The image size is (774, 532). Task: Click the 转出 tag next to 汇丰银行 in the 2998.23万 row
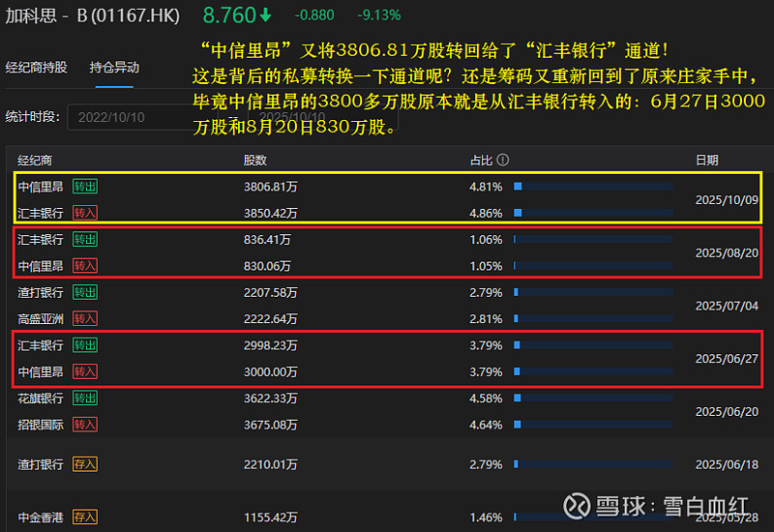pyautogui.click(x=85, y=345)
